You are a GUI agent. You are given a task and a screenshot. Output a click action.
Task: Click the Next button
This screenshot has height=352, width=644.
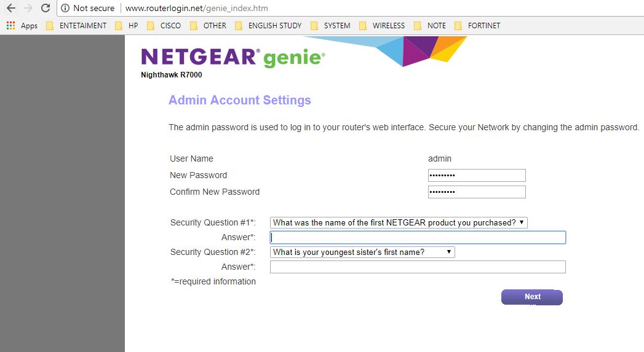532,297
